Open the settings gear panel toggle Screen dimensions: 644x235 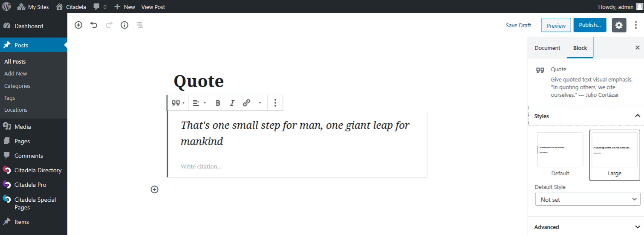tap(619, 25)
